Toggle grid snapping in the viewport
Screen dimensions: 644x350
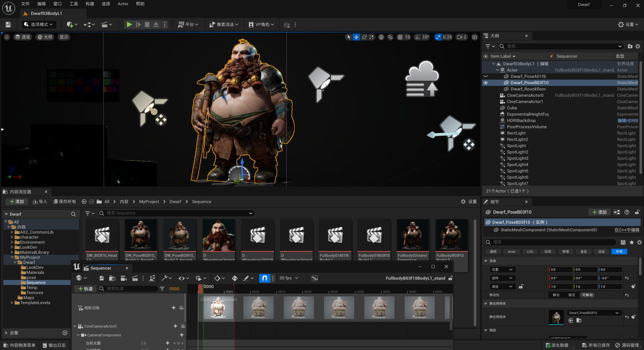(400, 37)
